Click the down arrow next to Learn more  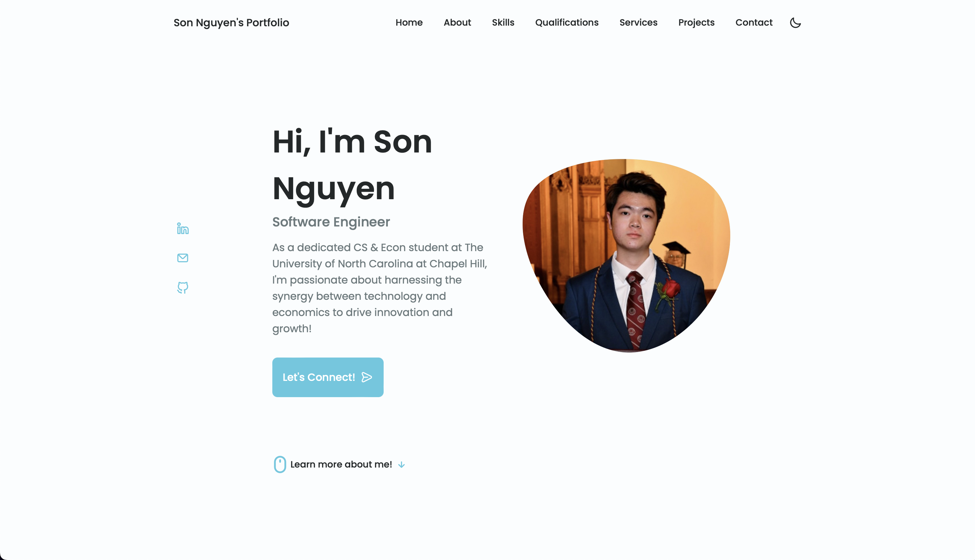(401, 465)
